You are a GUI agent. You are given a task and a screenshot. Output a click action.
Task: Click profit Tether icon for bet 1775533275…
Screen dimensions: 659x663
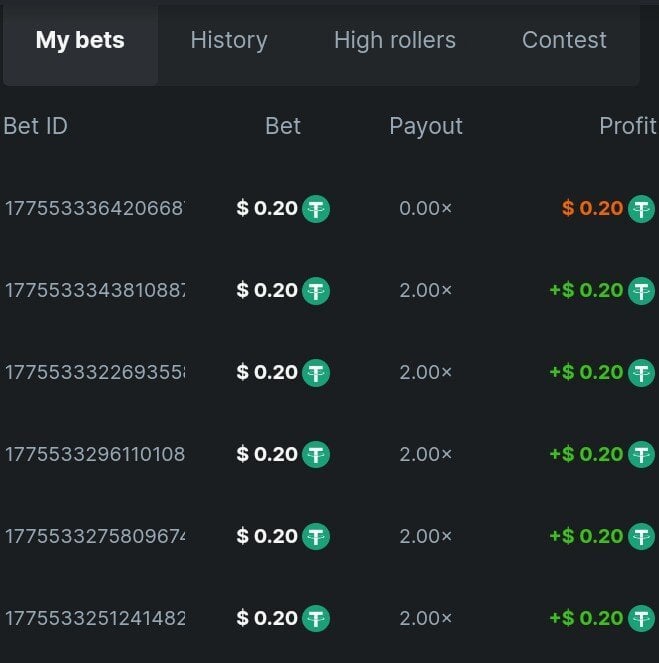(x=641, y=537)
